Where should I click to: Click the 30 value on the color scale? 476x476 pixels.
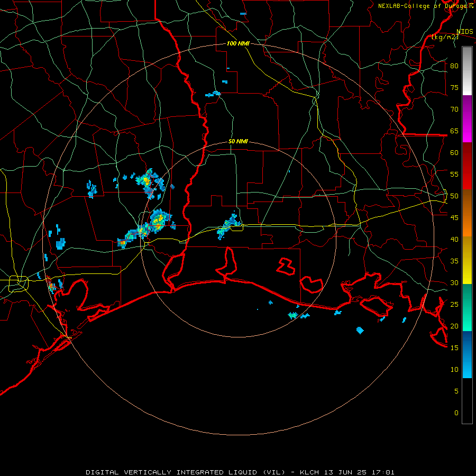pos(454,282)
